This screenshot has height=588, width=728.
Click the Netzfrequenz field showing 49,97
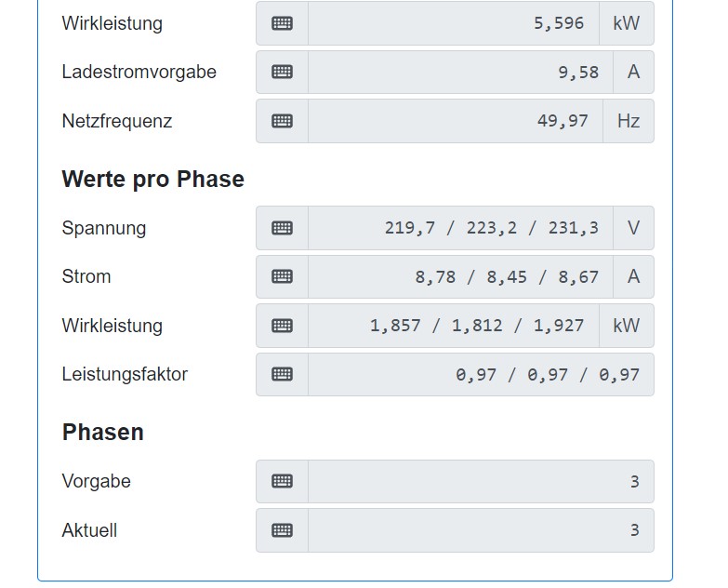tap(456, 121)
